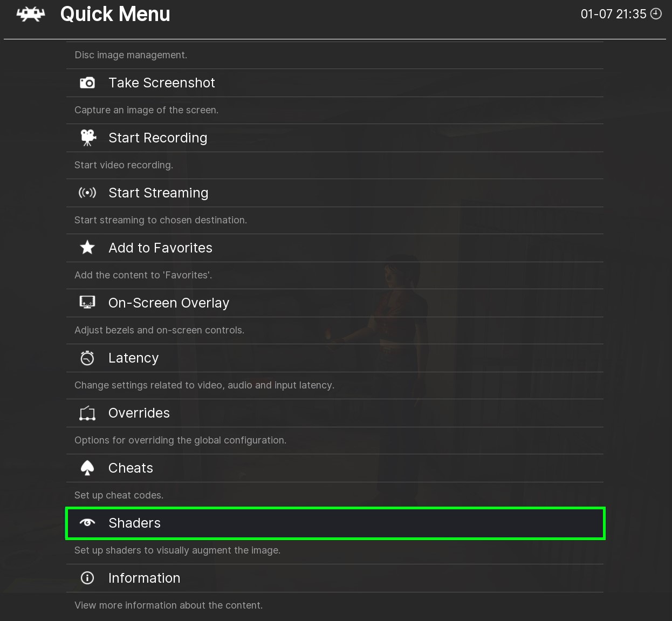Screen dimensions: 672x621
Task: Select the Take Screenshot label
Action: click(x=162, y=83)
